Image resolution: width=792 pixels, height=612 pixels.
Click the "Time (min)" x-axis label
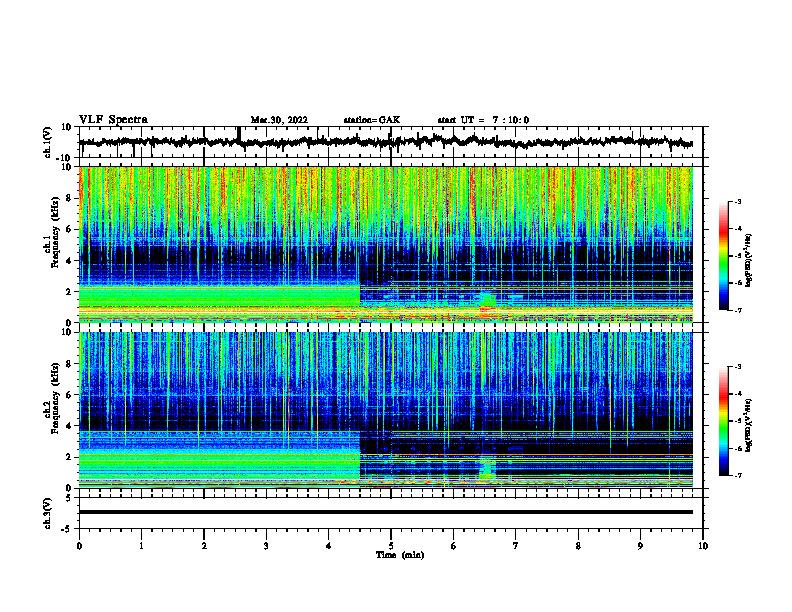[x=400, y=555]
